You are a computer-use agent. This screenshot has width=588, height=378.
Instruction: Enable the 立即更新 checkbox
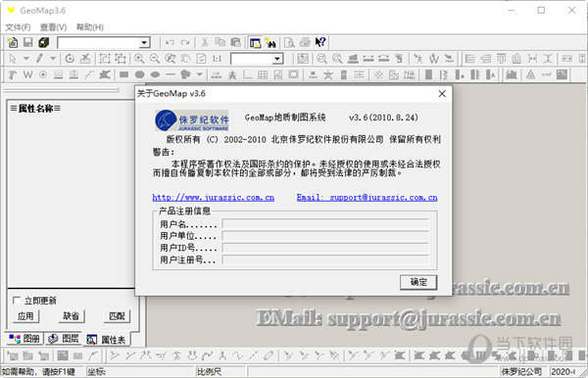(16, 301)
